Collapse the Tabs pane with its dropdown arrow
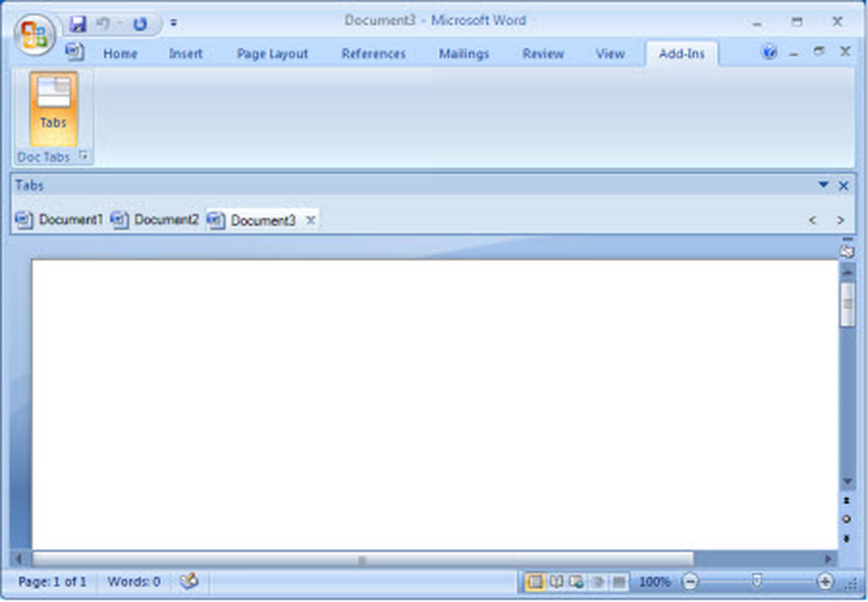 point(824,185)
